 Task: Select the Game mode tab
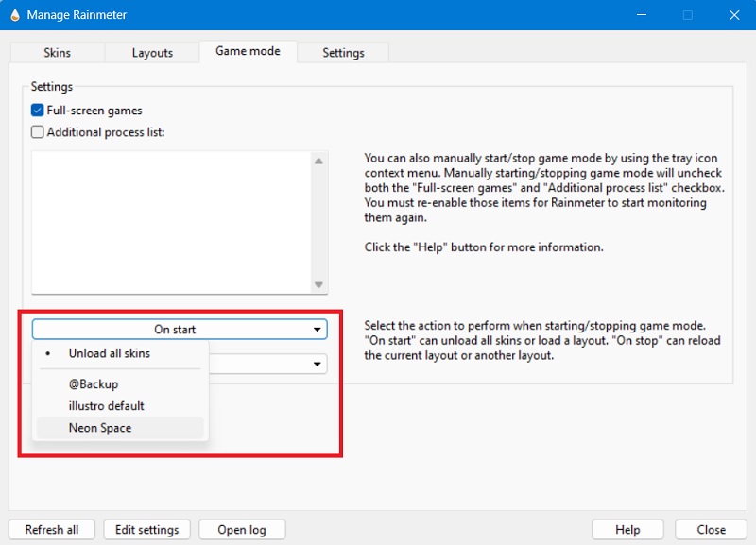tap(248, 51)
